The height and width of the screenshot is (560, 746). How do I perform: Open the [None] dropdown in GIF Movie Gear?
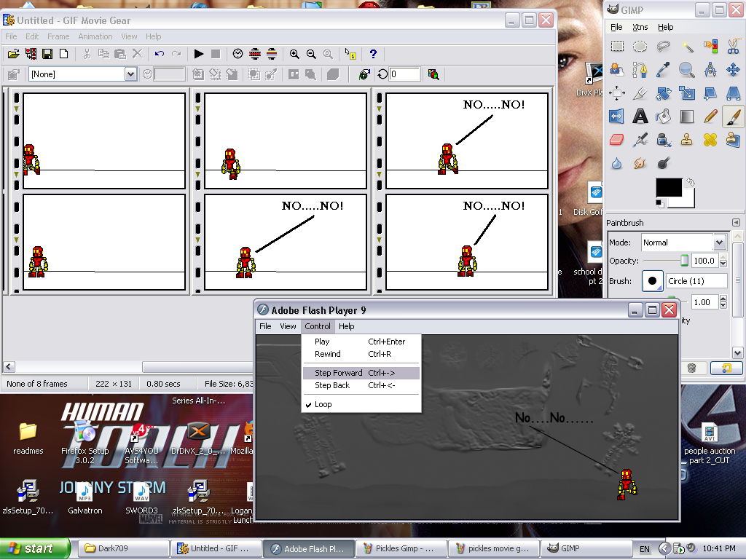click(130, 74)
